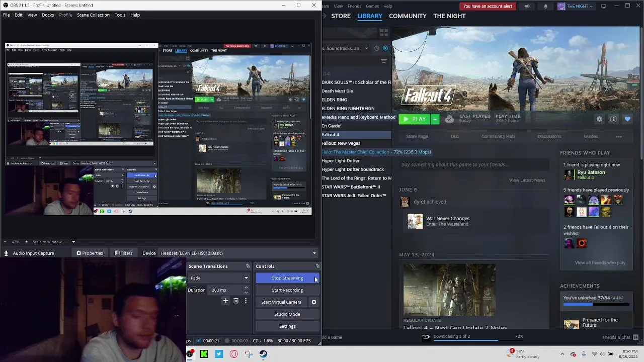Enable Studio Mode in OBS
Viewport: 644px width, 362px height.
tap(287, 314)
